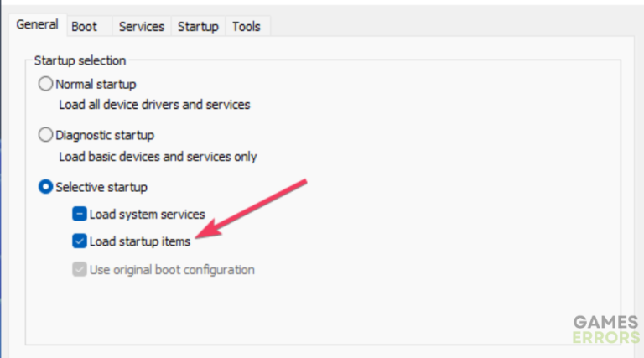
Task: Click the Startup selection group heading
Action: 80,60
